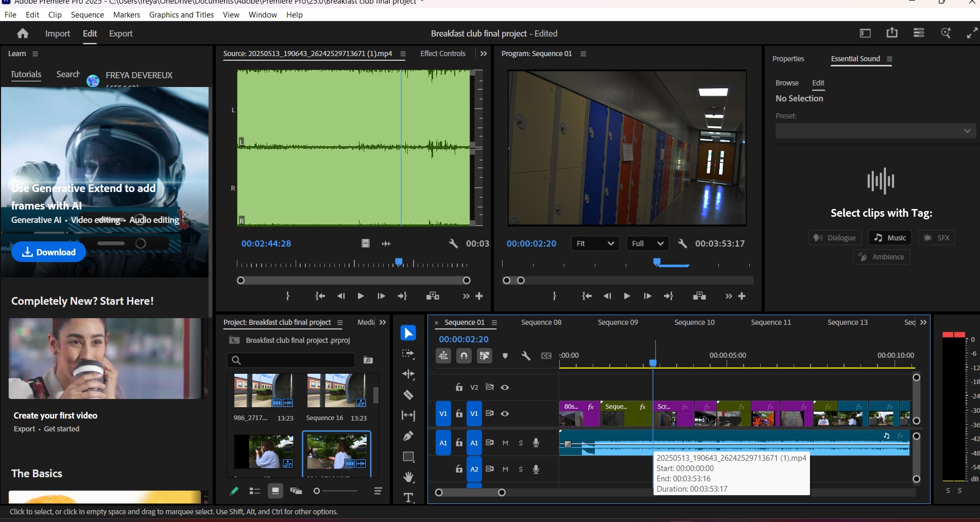The image size is (980, 522).
Task: Tag clips as Music
Action: 890,237
